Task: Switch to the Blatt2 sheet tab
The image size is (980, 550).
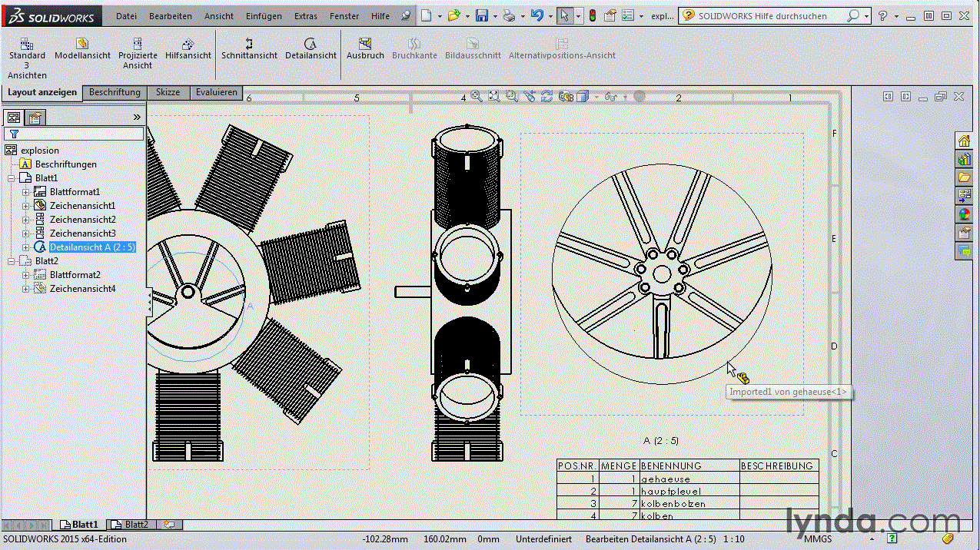Action: 131,525
